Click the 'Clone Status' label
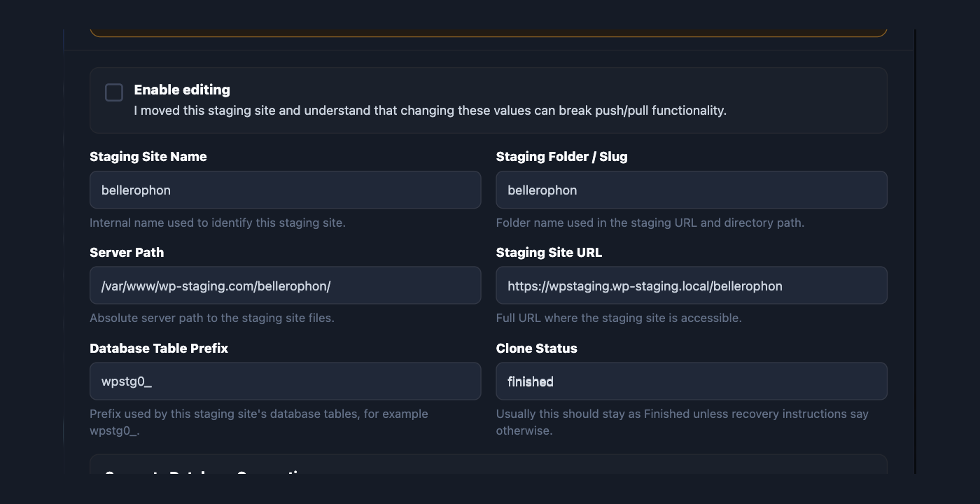The height and width of the screenshot is (504, 980). (537, 349)
